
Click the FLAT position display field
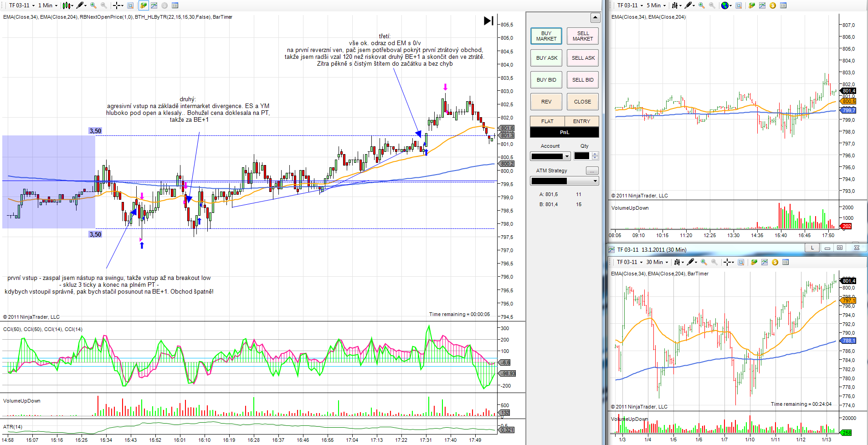point(547,121)
